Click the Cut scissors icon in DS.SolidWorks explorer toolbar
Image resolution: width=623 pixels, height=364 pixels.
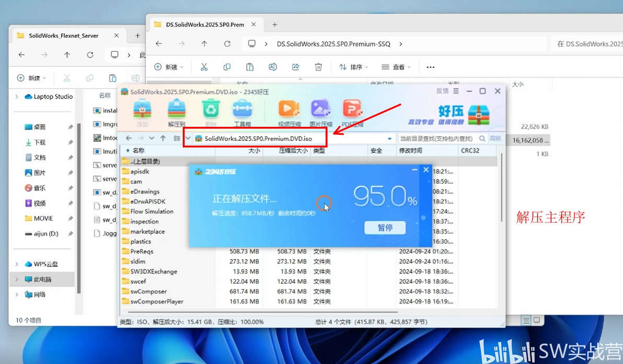(x=204, y=67)
